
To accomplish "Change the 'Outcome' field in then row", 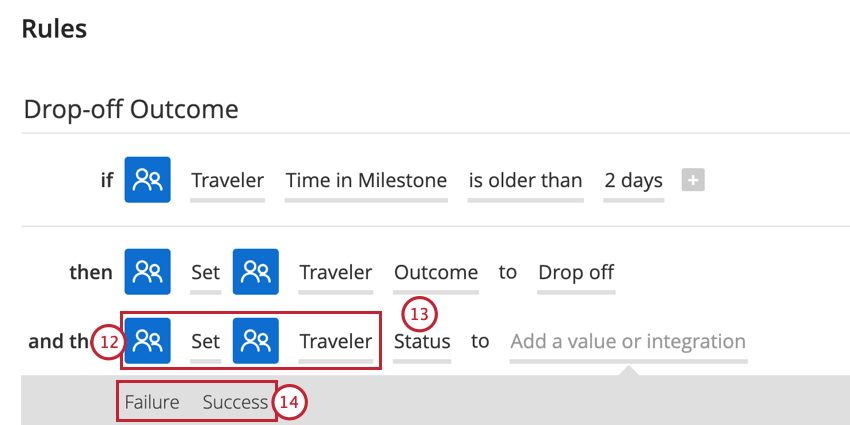I will 436,273.
